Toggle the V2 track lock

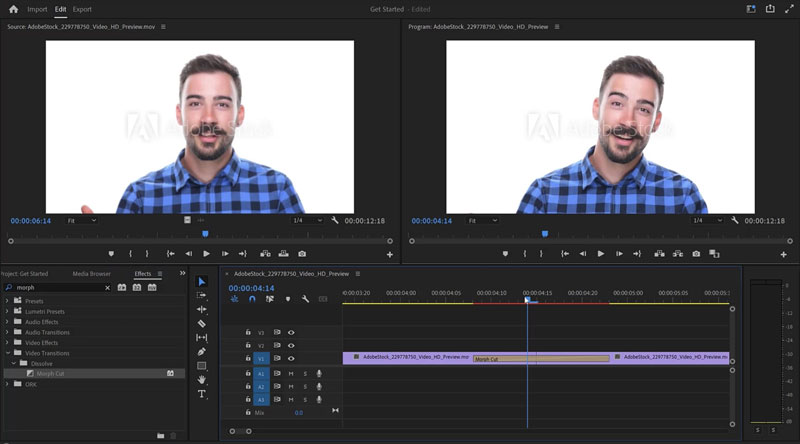coord(248,345)
